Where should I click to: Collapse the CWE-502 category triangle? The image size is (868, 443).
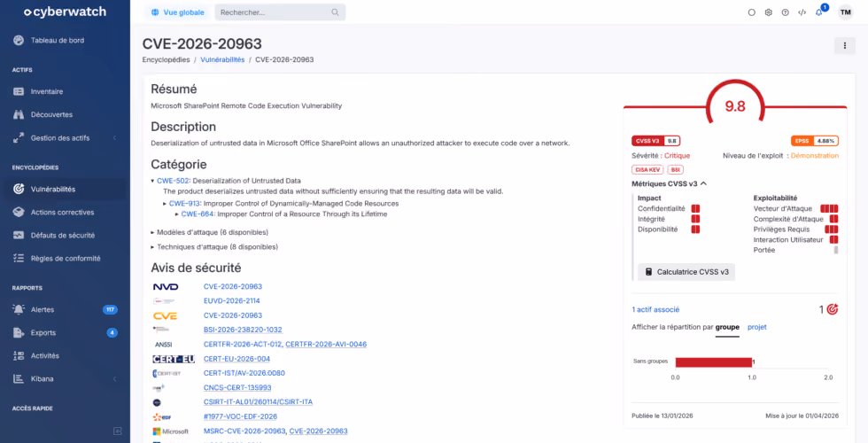(152, 181)
